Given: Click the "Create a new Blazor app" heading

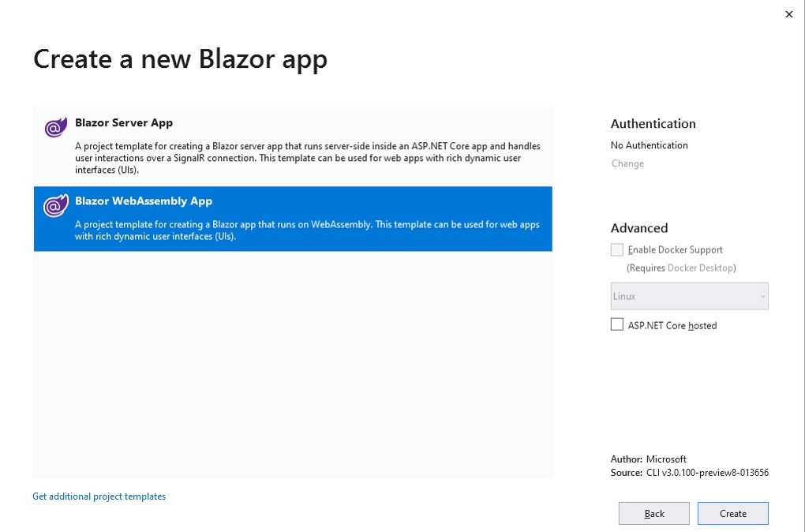Looking at the screenshot, I should [180, 59].
